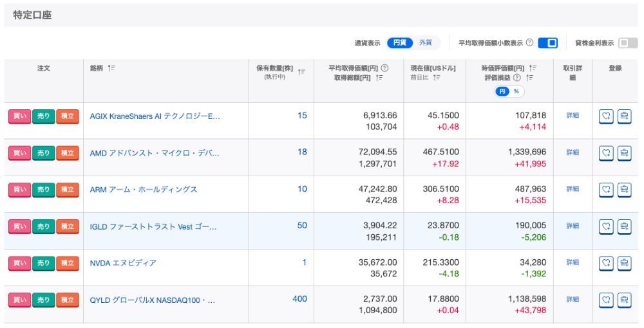Image resolution: width=644 pixels, height=328 pixels.
Task: Add ARM to favorites with heart icon
Action: [606, 190]
